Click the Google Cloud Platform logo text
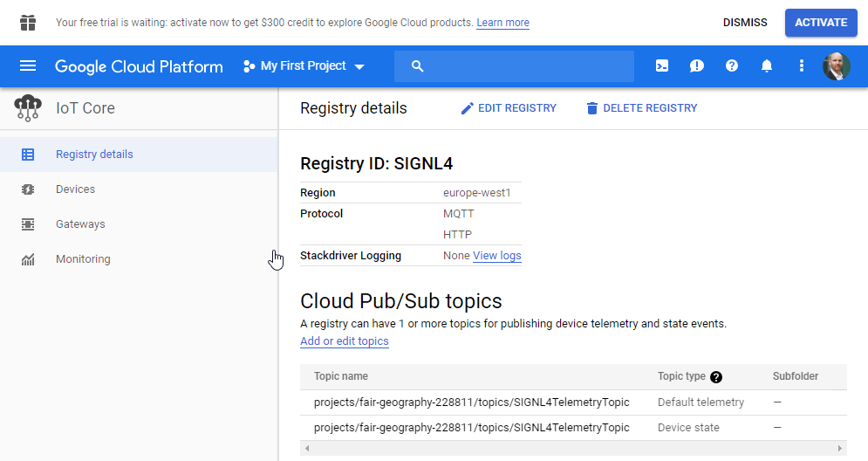 (x=139, y=66)
